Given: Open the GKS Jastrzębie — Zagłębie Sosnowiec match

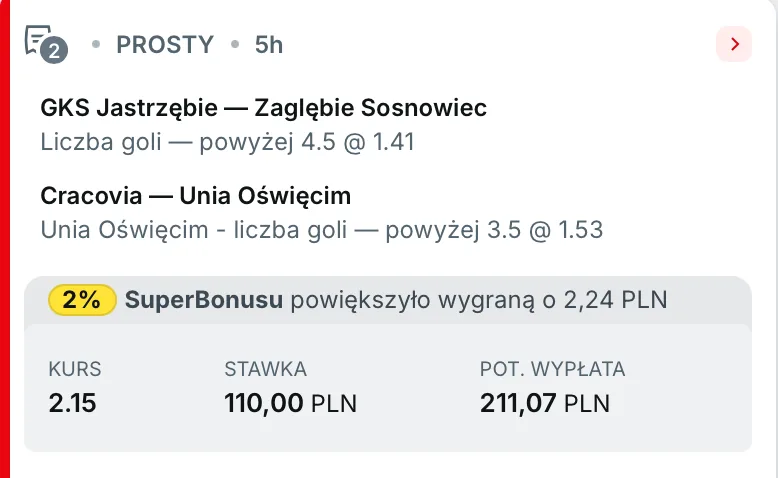Looking at the screenshot, I should (x=264, y=108).
